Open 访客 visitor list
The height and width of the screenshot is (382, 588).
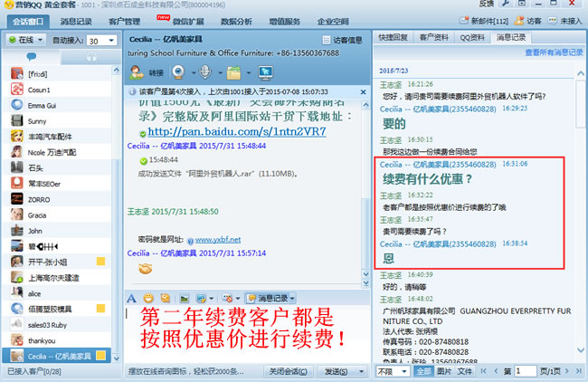point(528,21)
